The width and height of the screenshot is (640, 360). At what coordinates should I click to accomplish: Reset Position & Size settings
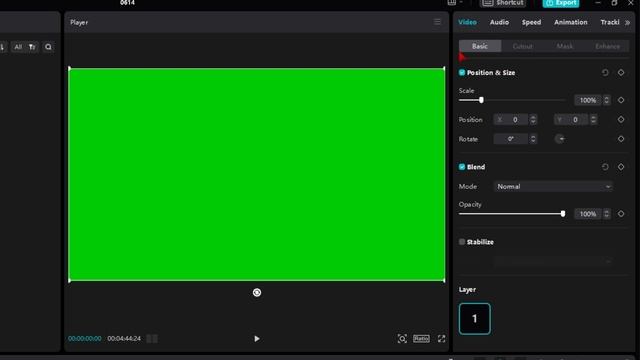[605, 73]
